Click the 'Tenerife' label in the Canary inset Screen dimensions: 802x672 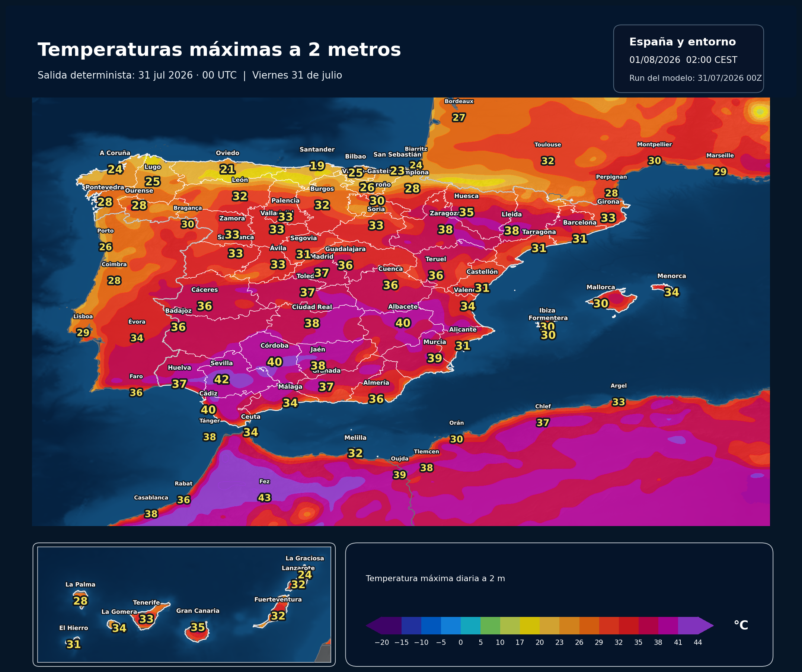point(146,602)
